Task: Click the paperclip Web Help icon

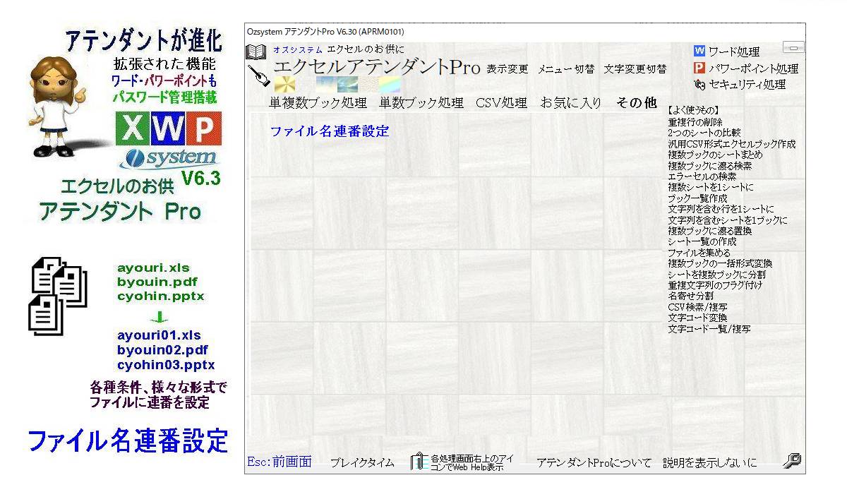Action: [x=419, y=462]
